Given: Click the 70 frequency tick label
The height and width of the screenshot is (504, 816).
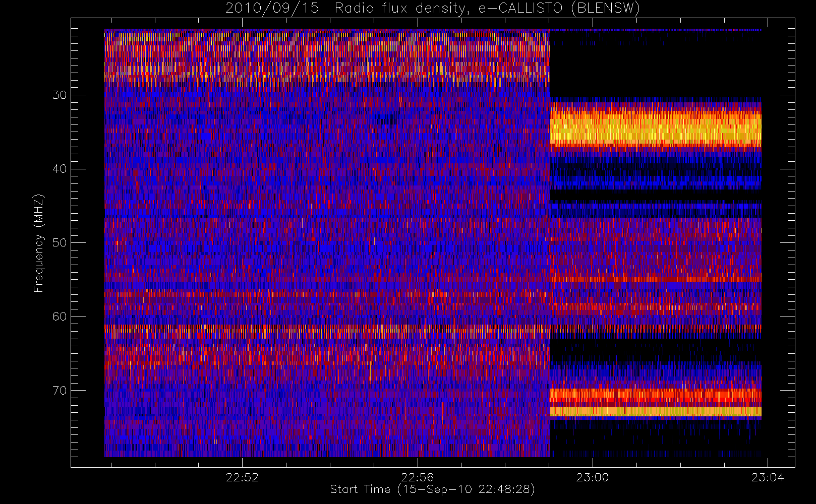Looking at the screenshot, I should (x=60, y=390).
